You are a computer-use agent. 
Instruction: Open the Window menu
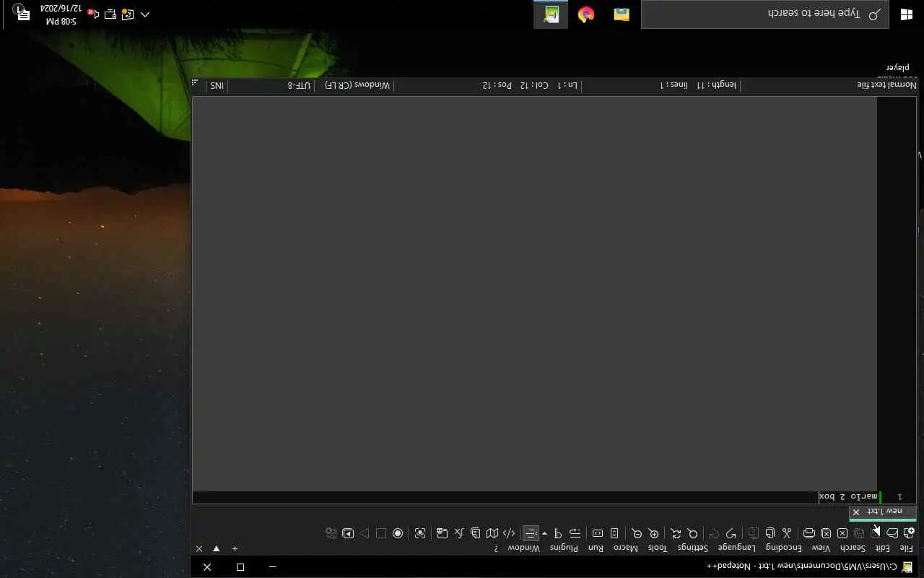click(x=524, y=548)
